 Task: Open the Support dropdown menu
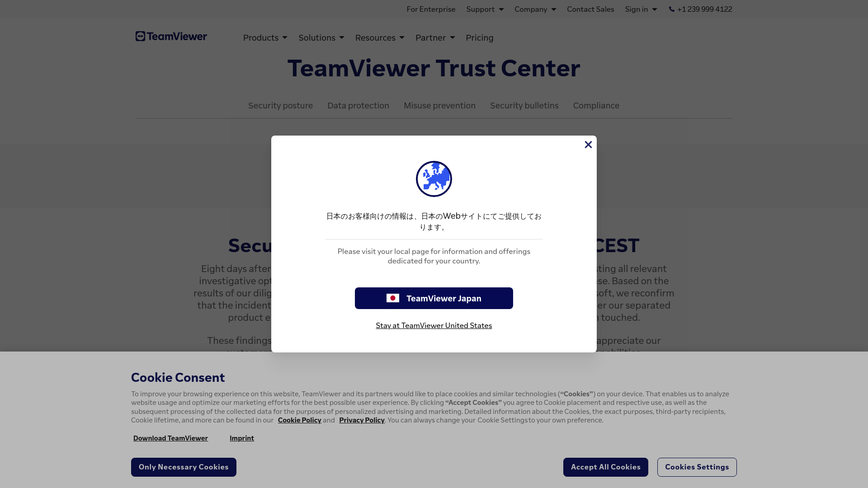(485, 8)
